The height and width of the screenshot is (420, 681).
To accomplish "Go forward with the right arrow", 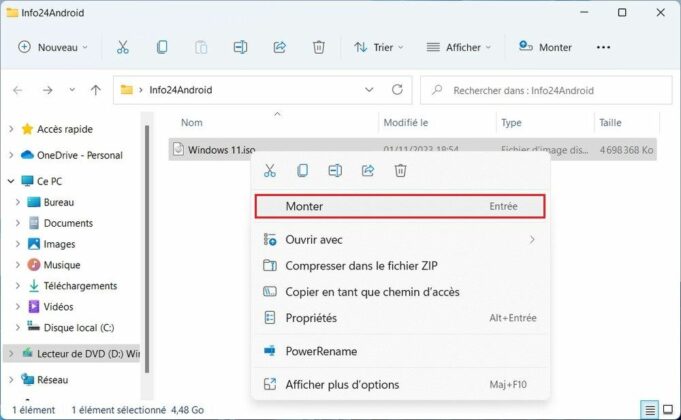I will click(48, 90).
